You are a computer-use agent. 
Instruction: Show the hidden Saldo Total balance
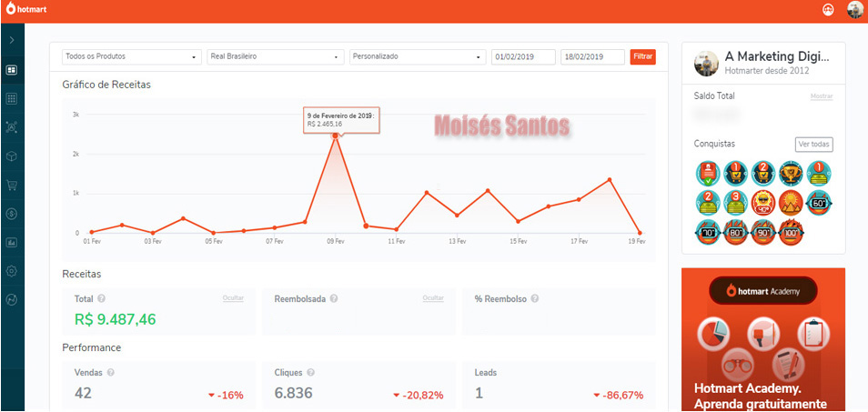(821, 96)
